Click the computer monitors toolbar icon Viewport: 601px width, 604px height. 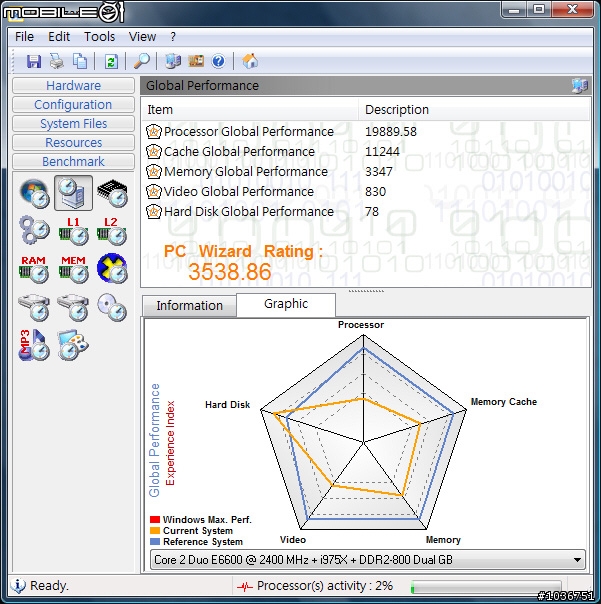(x=173, y=61)
